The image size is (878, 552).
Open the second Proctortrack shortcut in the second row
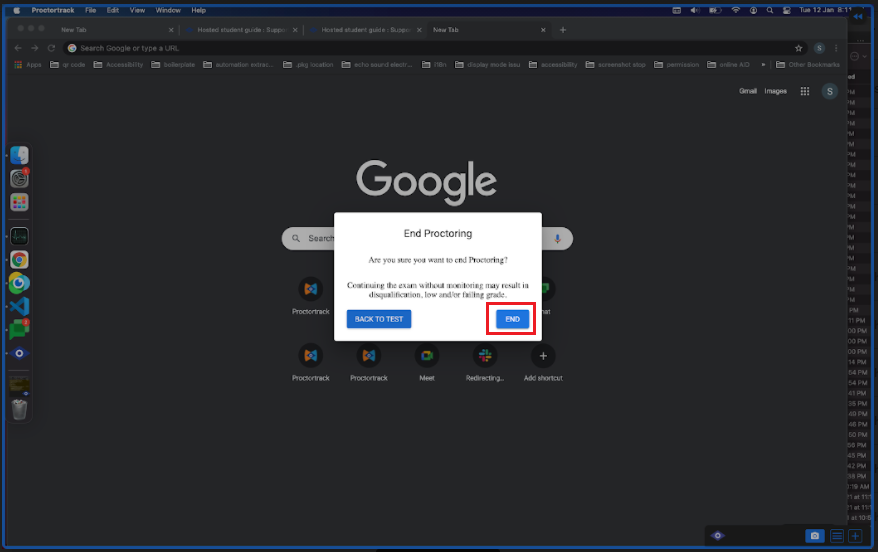[x=369, y=363]
